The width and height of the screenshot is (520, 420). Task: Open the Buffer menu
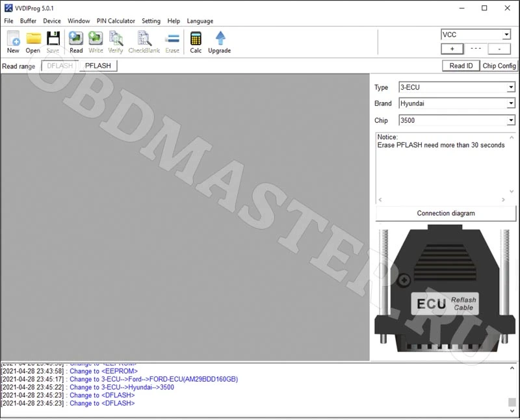tap(28, 21)
